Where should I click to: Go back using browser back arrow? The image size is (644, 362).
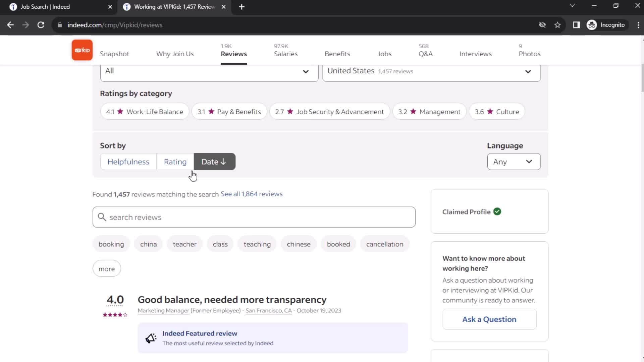pos(10,25)
